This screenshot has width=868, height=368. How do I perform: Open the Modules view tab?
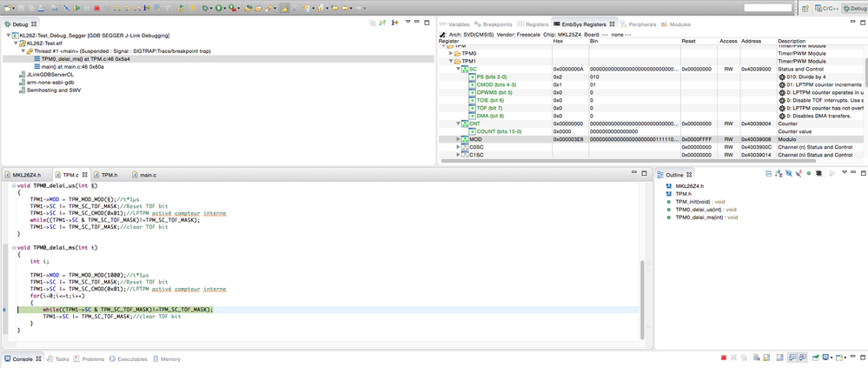(675, 24)
